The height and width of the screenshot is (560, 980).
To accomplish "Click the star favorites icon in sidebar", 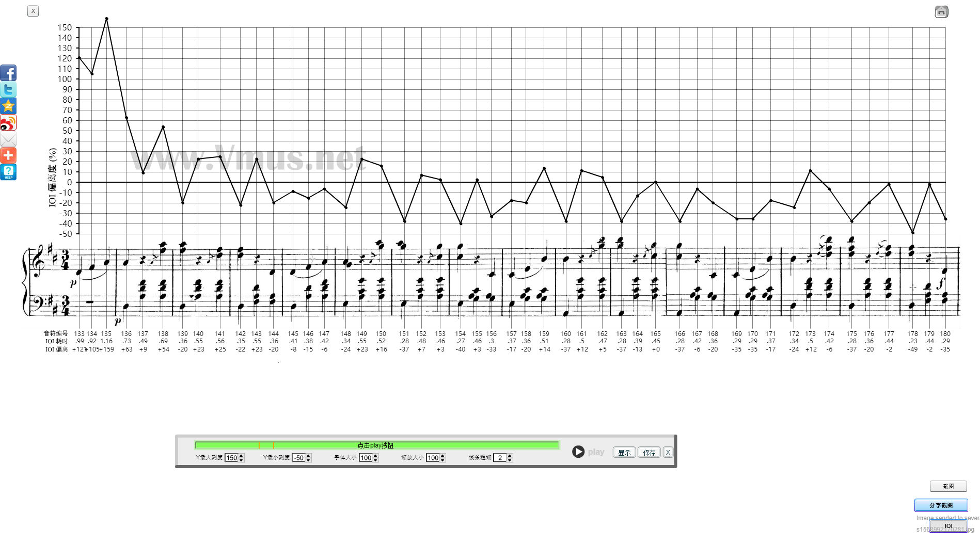I will click(x=8, y=106).
